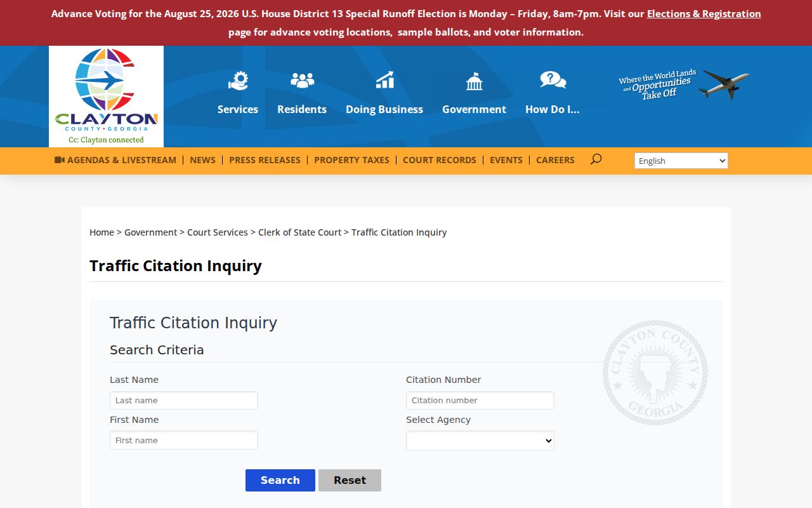
Task: Click the Traffic Citation Inquiry breadcrumb text
Action: [x=399, y=232]
